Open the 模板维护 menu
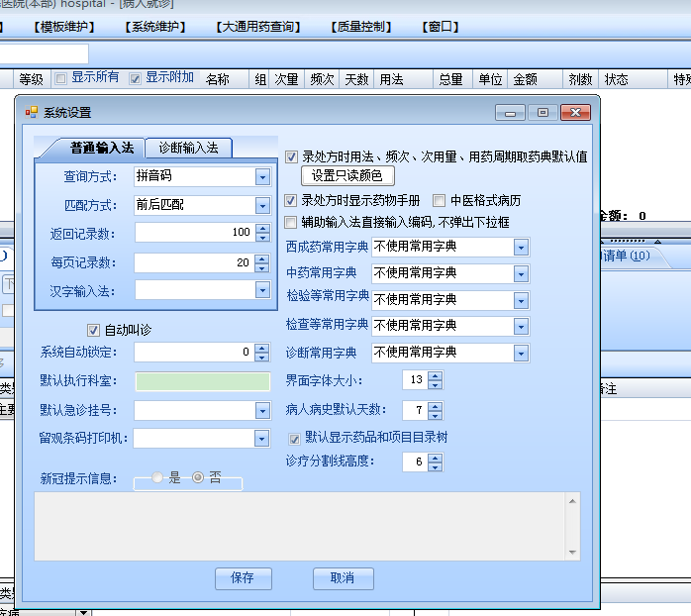This screenshot has height=616, width=691. [x=64, y=27]
